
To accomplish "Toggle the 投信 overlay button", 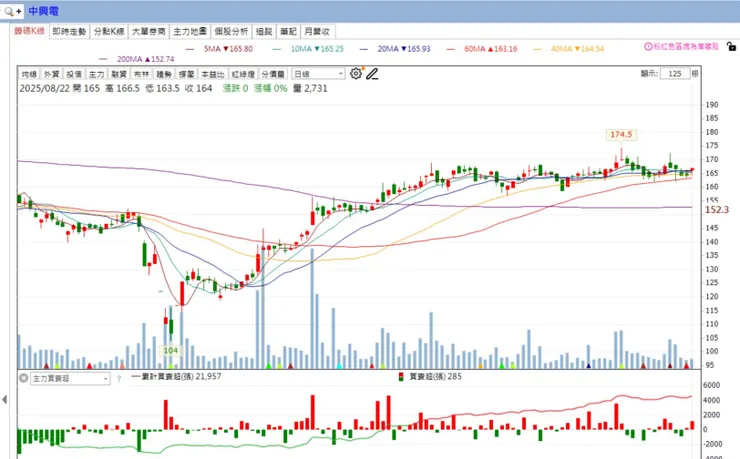I will [x=74, y=74].
